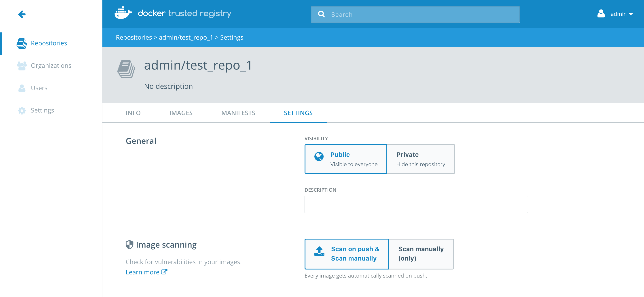Expand the admin account dropdown arrow
Viewport: 644px width, 297px height.
631,14
